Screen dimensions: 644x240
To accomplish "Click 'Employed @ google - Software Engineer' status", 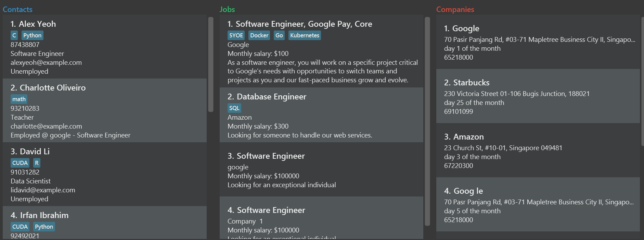I will 70,135.
